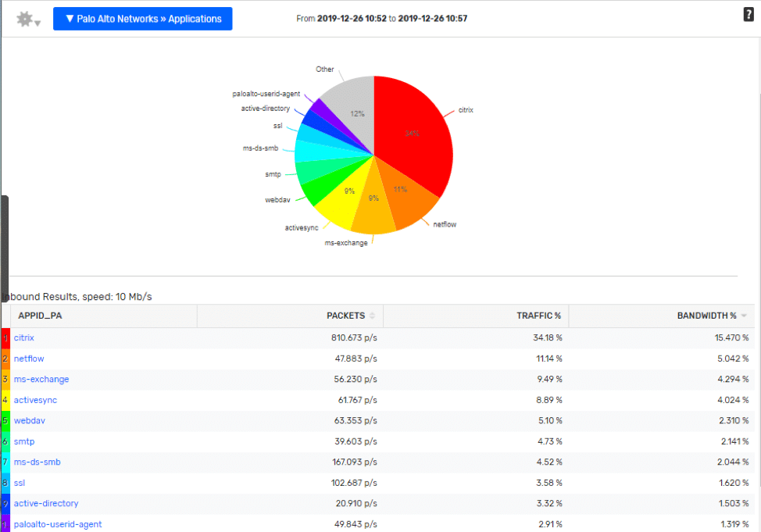This screenshot has width=761, height=532.
Task: Select the 11.14 % traffic cell
Action: 549,359
